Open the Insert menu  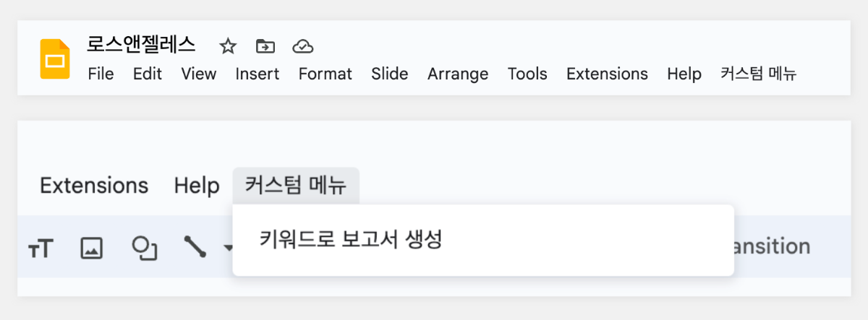coord(258,74)
